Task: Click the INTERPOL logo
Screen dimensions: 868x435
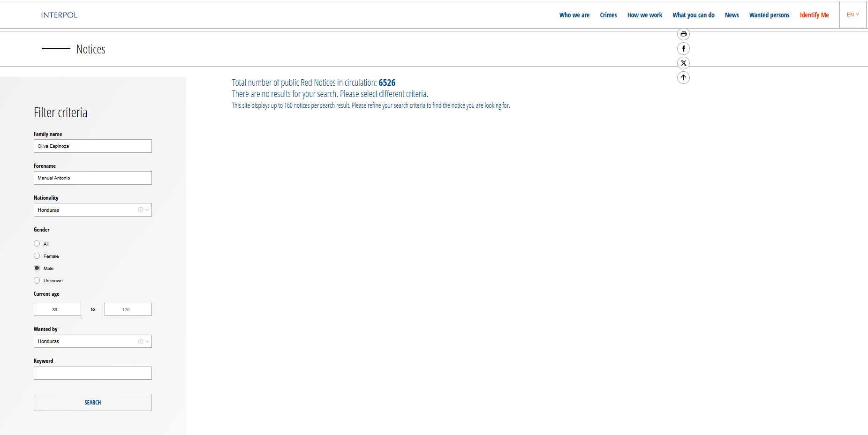Action: 59,15
